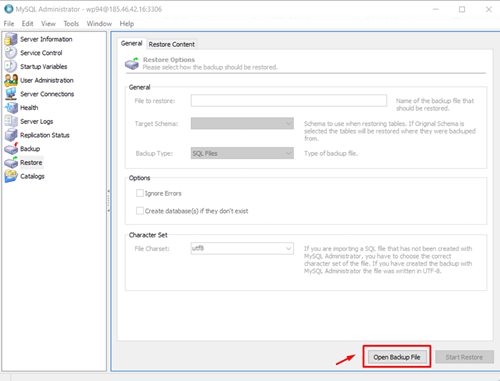The width and height of the screenshot is (500, 381).
Task: Select Health label in sidebar
Action: [29, 107]
